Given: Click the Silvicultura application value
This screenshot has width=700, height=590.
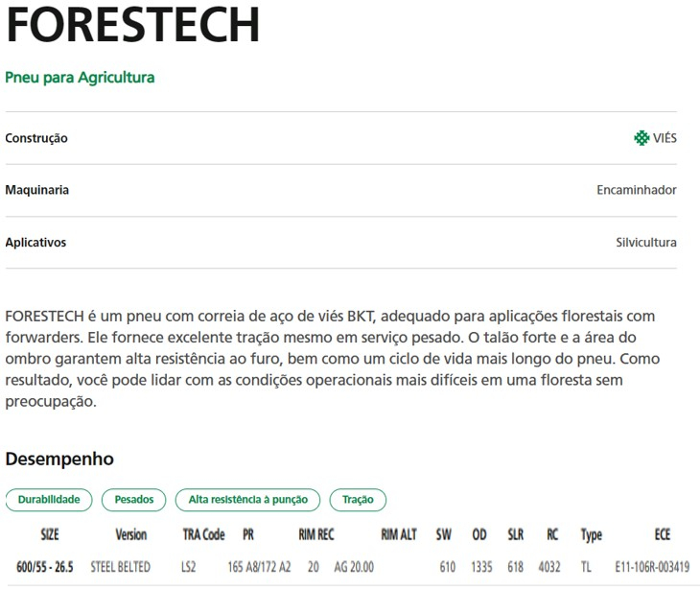Looking at the screenshot, I should [646, 242].
